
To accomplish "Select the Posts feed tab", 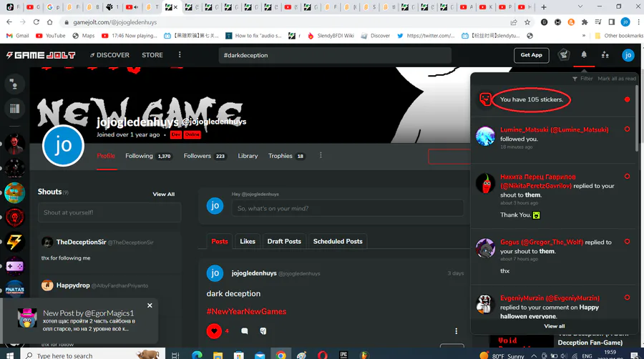I will click(220, 241).
